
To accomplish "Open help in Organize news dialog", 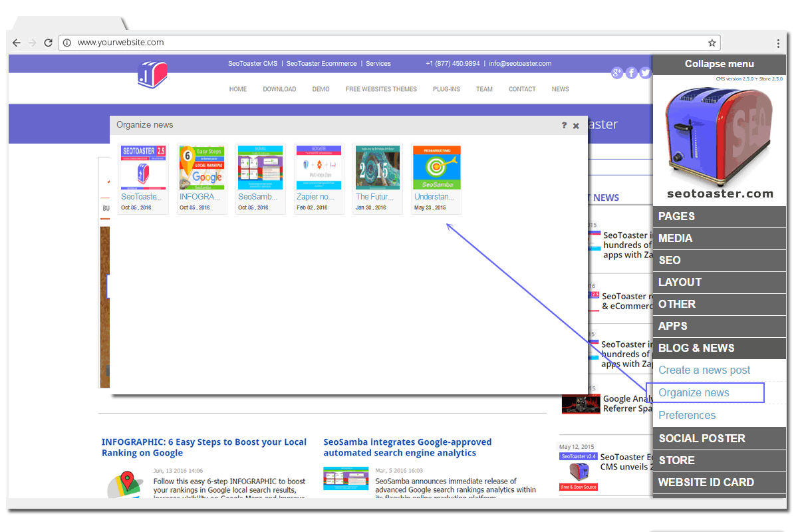I will 564,125.
